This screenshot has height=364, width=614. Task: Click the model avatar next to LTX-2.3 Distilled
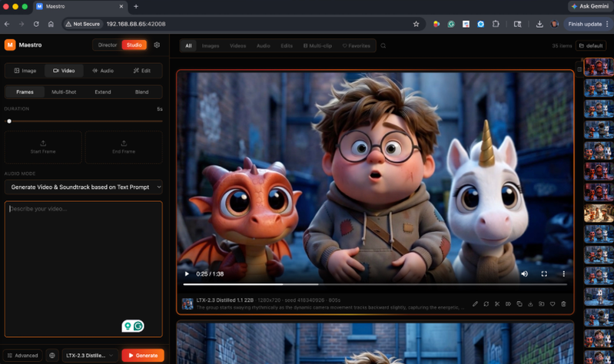(x=188, y=304)
